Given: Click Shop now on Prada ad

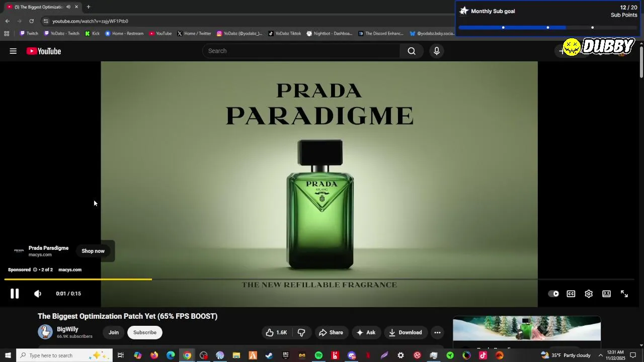Looking at the screenshot, I should 93,251.
